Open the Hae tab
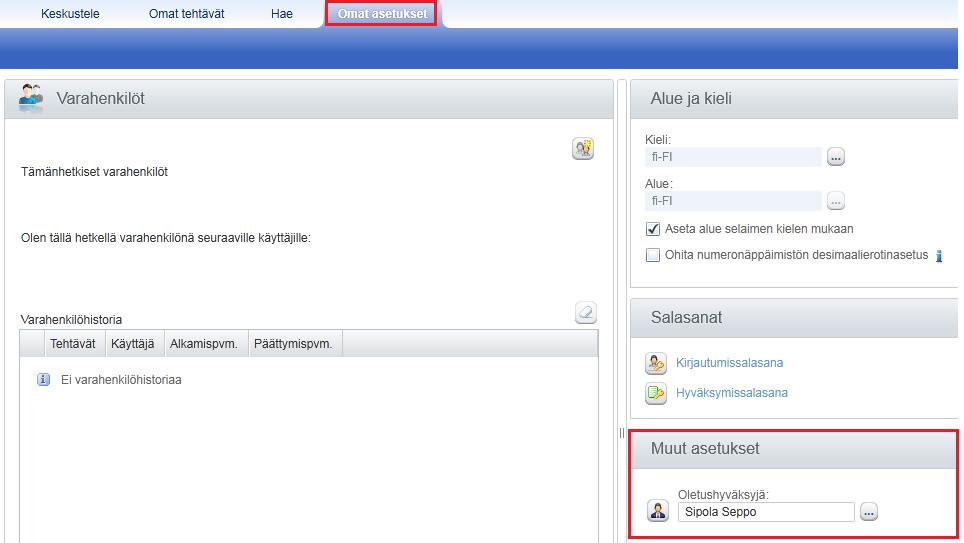This screenshot has height=543, width=964. tap(282, 14)
